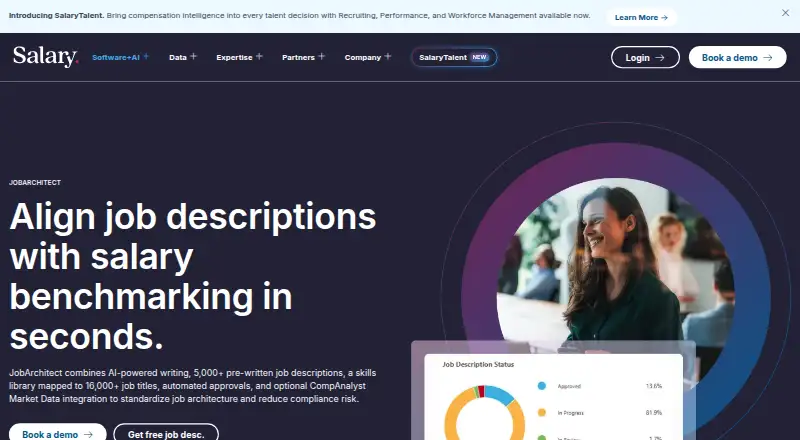Click the Align job descriptions headline
Image resolution: width=800 pixels, height=440 pixels.
[x=193, y=276]
